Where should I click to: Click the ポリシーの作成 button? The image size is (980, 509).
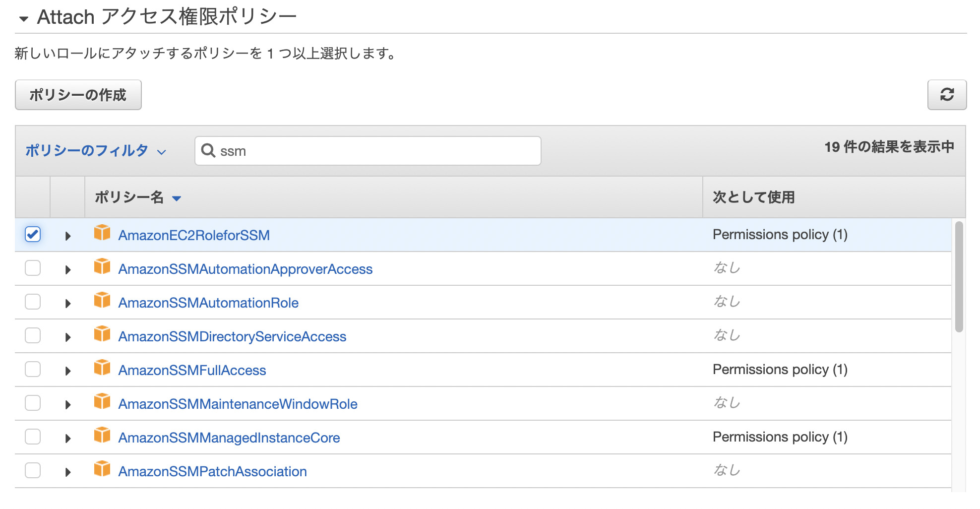tap(78, 95)
